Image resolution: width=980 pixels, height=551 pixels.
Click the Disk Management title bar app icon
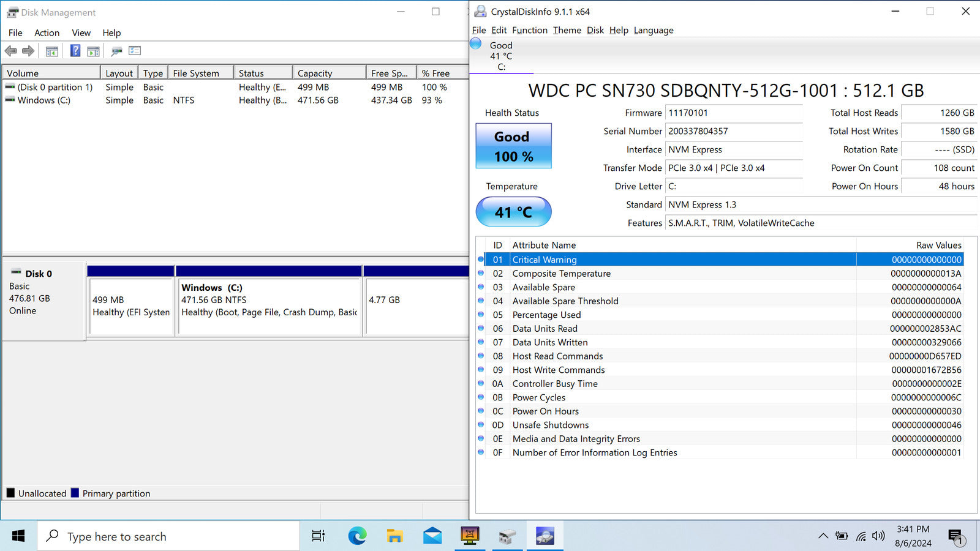(12, 12)
